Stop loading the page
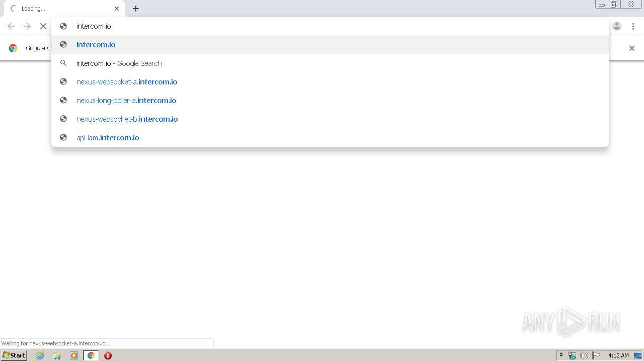The width and height of the screenshot is (644, 362). pos(43,26)
